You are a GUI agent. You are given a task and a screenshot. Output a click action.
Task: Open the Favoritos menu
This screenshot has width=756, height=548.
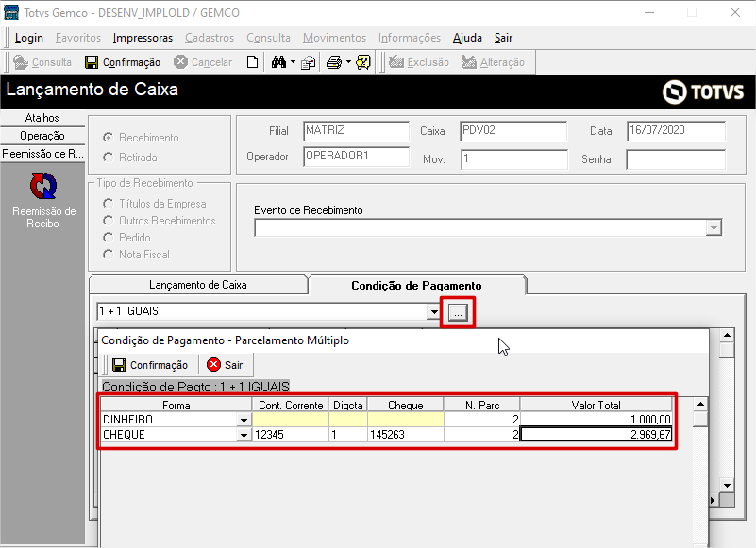click(x=78, y=38)
